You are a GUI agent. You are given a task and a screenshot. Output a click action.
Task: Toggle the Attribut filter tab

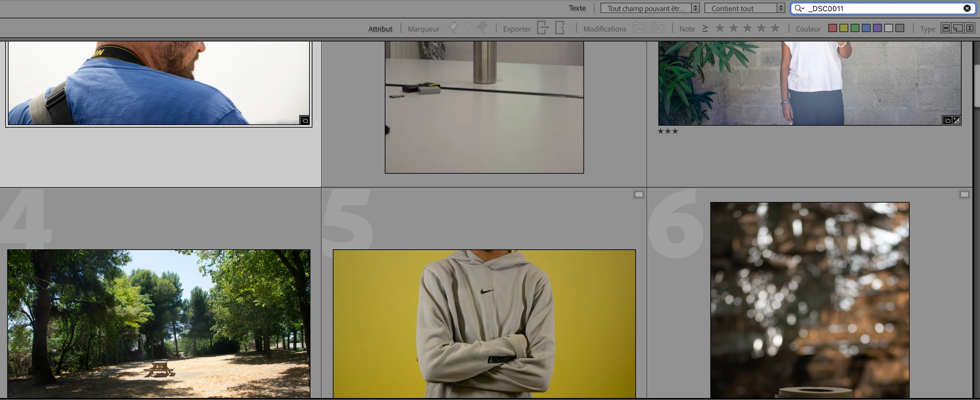380,29
